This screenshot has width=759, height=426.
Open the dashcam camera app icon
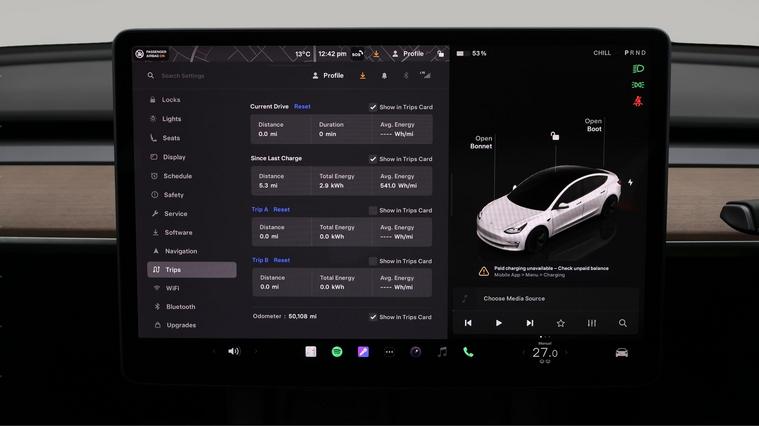(415, 352)
